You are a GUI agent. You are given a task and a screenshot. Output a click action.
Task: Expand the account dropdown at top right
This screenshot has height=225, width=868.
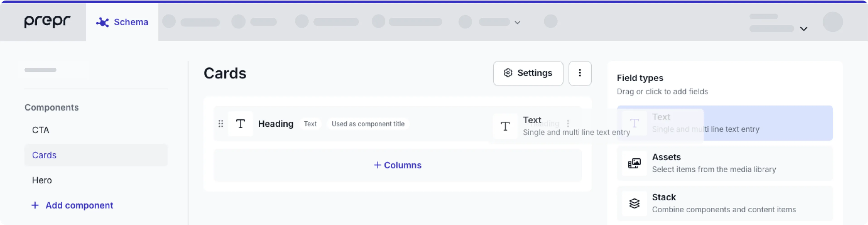point(804,29)
